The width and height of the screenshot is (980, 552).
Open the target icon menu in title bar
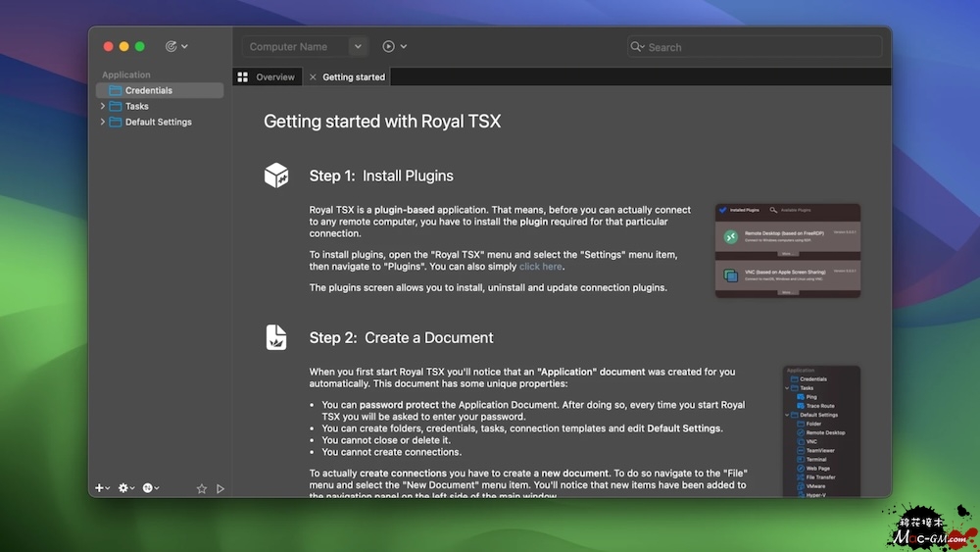[x=175, y=46]
